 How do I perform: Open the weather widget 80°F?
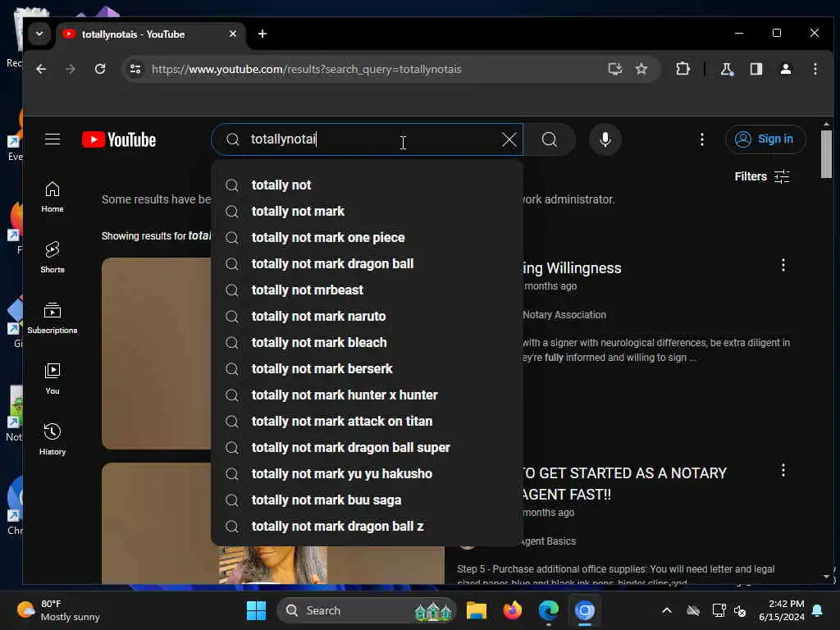pos(58,610)
